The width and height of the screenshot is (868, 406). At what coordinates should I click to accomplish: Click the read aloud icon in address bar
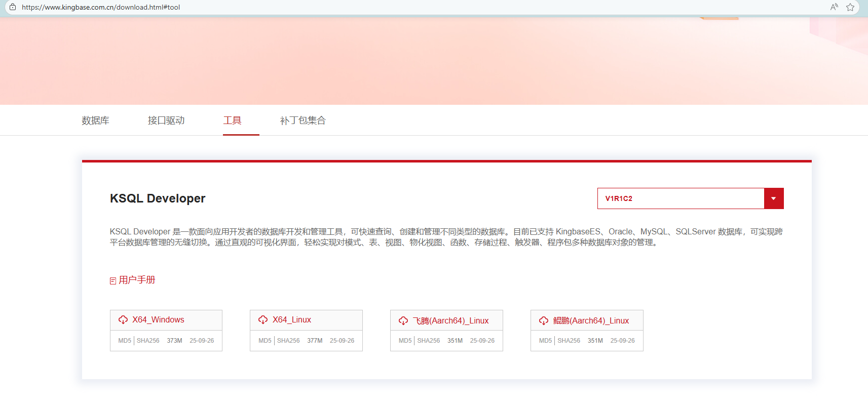click(x=834, y=7)
